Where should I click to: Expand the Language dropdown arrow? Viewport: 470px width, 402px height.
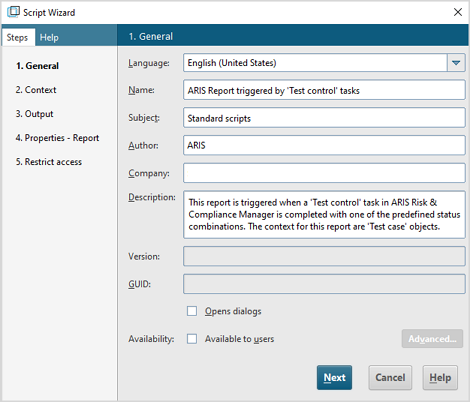pyautogui.click(x=456, y=63)
